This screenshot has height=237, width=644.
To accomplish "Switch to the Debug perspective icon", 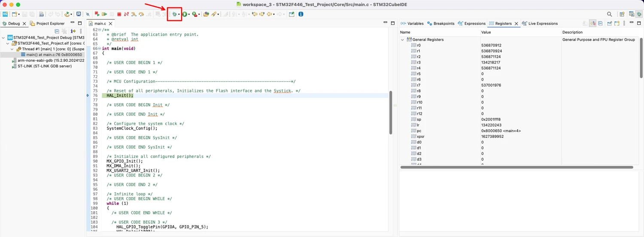I will click(639, 14).
